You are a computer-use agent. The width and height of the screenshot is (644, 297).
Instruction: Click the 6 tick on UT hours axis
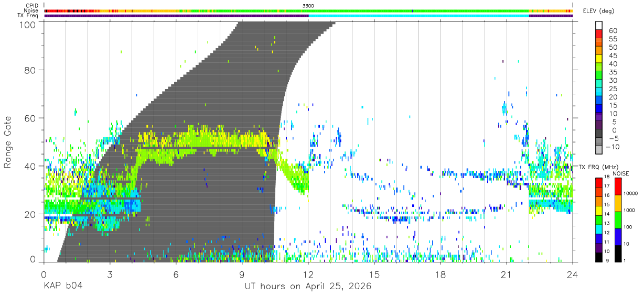(x=176, y=274)
